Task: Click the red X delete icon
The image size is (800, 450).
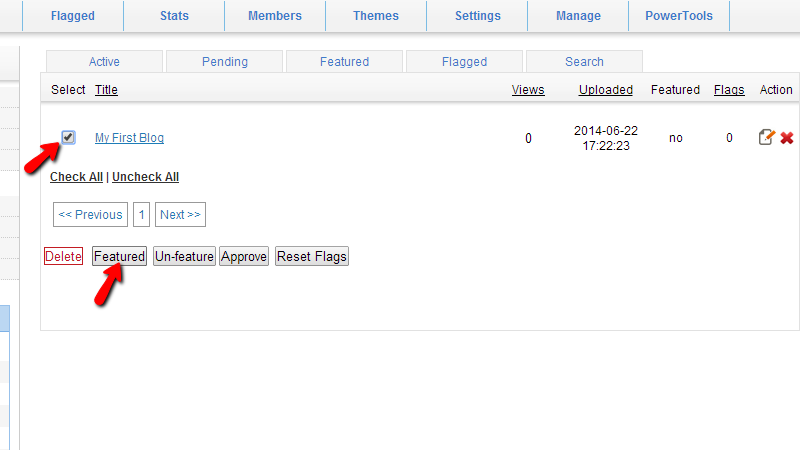Action: 787,138
